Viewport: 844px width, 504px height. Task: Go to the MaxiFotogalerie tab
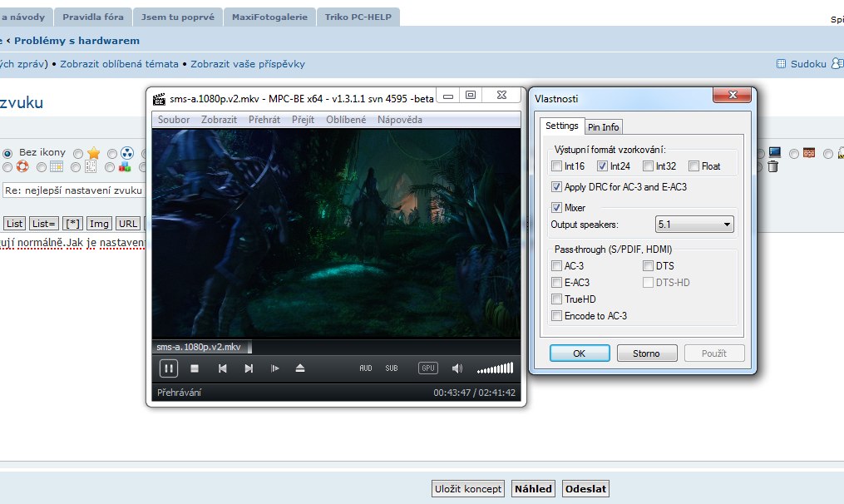269,17
